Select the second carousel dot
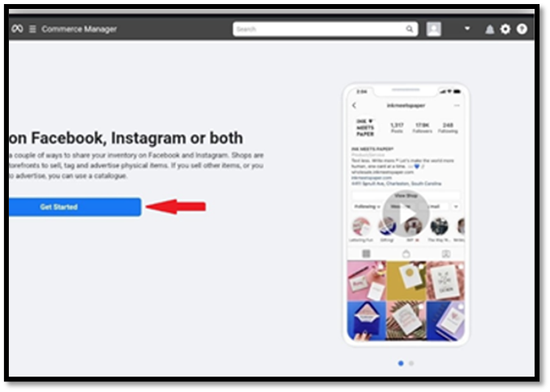 click(x=411, y=364)
